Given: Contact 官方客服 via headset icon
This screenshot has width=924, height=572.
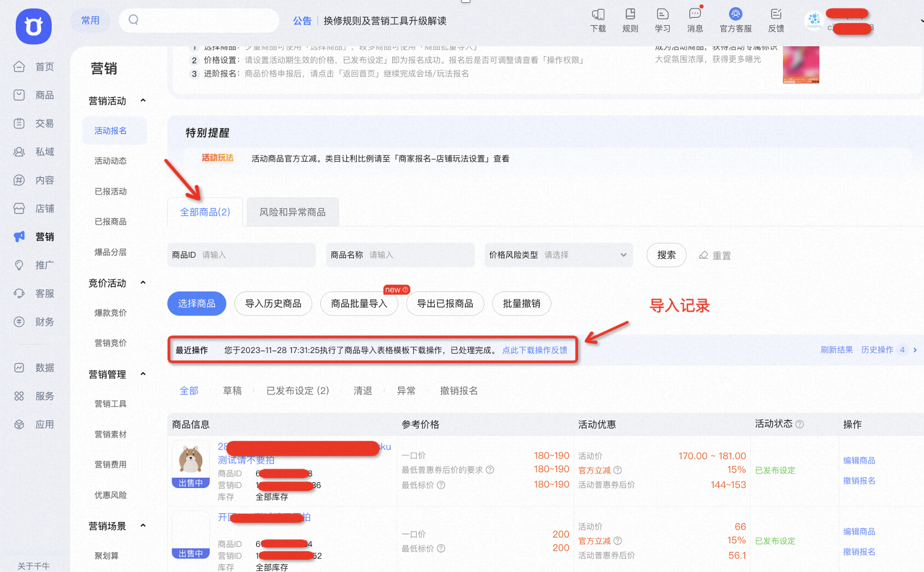Looking at the screenshot, I should click(735, 14).
